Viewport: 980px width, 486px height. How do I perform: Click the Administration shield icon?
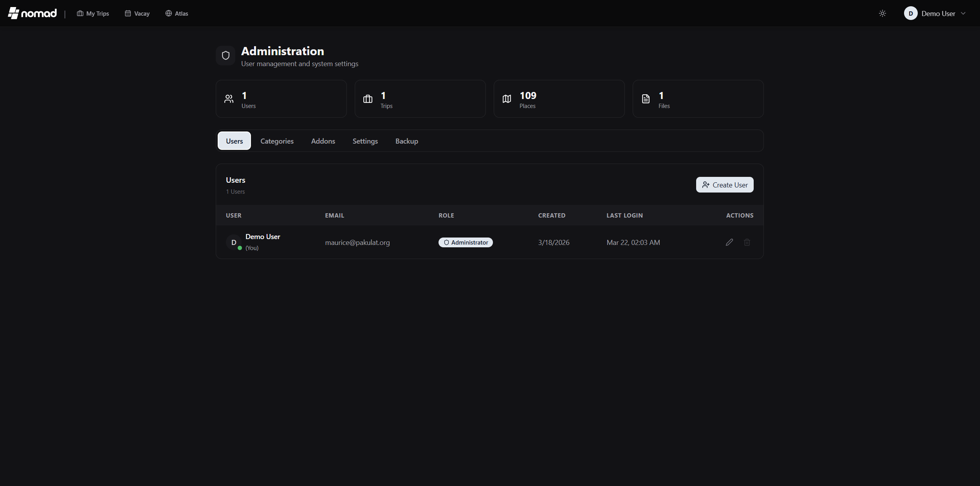(x=226, y=56)
